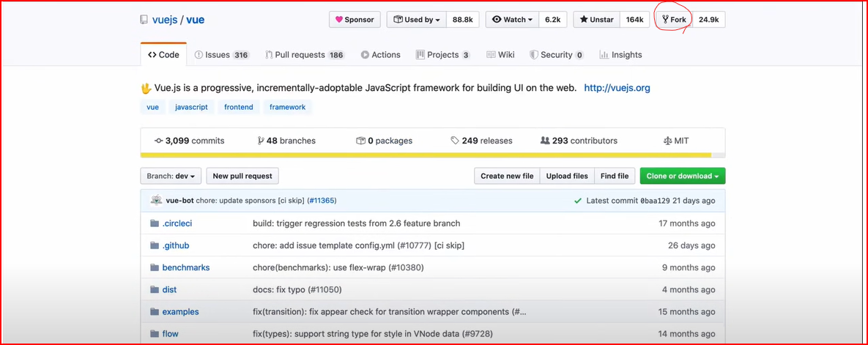Click the New pull request button
Screen dimensions: 868x345
click(x=242, y=176)
